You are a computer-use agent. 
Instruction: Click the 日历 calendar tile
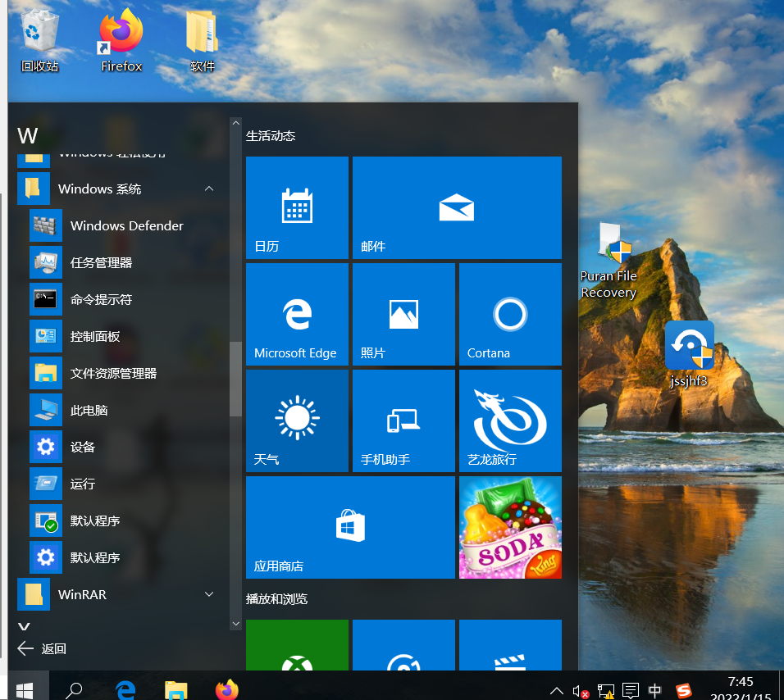[297, 207]
